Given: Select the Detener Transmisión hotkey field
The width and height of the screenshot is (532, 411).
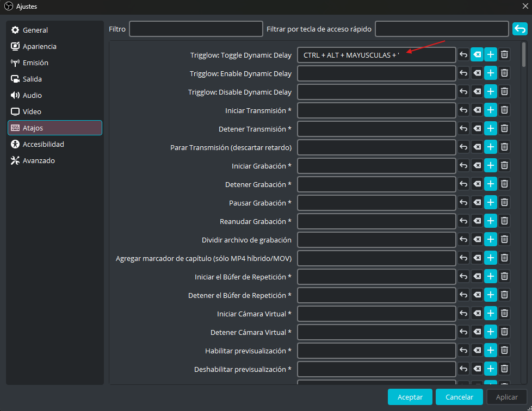Looking at the screenshot, I should (x=376, y=129).
